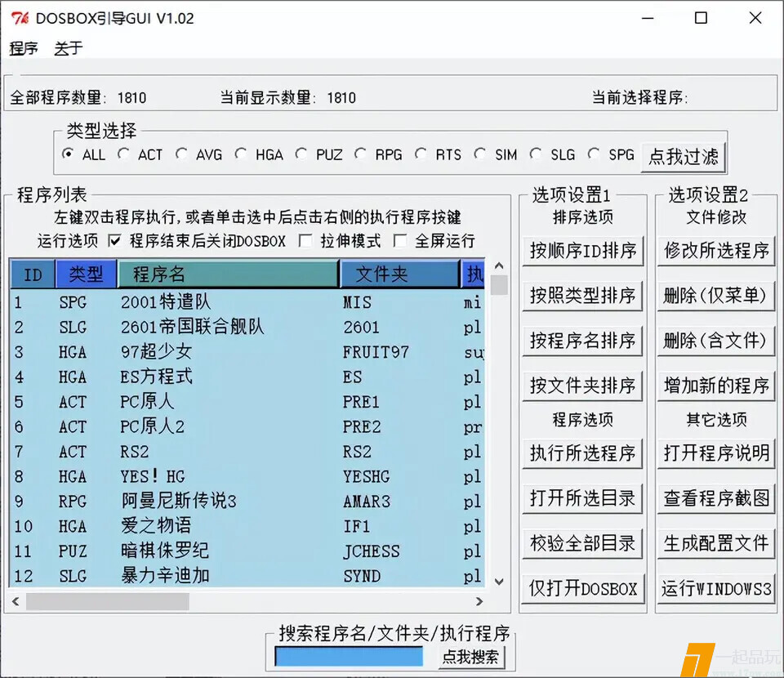Open selected directory with 打开所选目录

582,498
